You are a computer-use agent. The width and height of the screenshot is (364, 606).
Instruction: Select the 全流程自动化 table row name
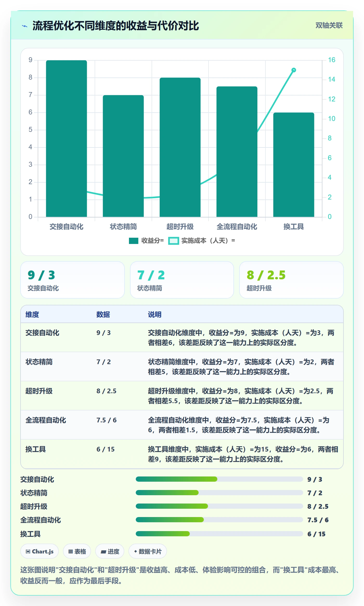pos(46,420)
